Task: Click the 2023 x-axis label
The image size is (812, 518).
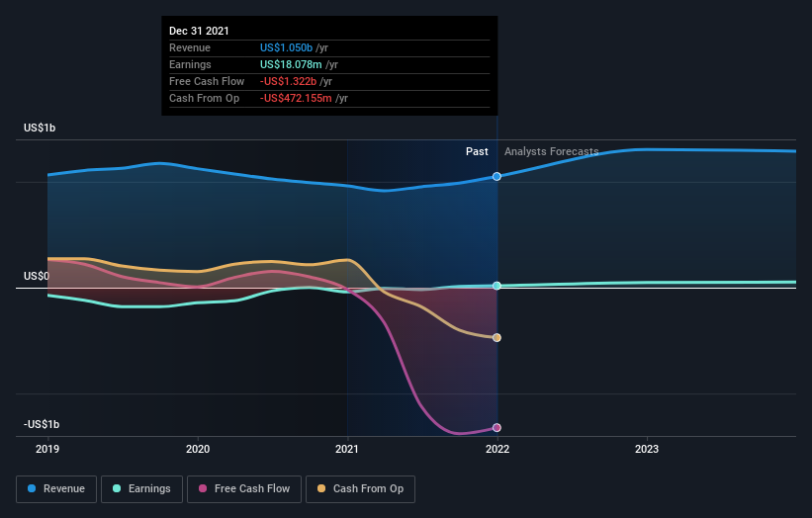Action: 647,449
